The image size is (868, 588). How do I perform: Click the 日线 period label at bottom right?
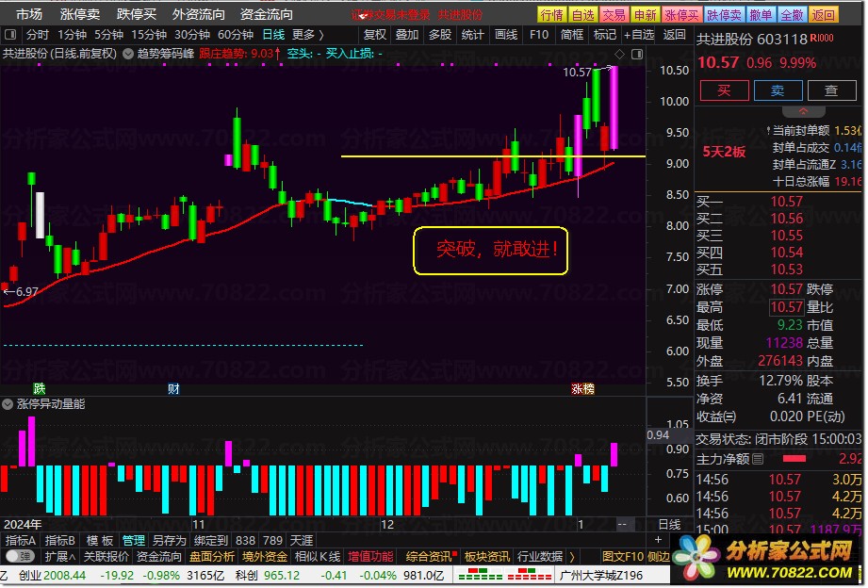[670, 524]
